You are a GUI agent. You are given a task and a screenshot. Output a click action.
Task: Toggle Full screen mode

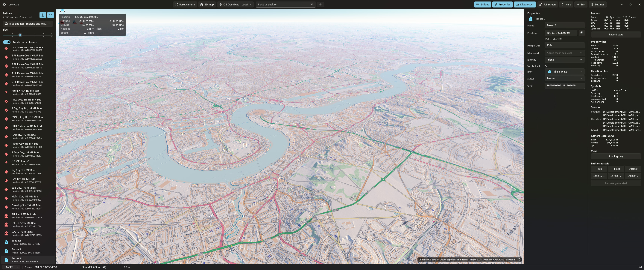click(x=548, y=4)
